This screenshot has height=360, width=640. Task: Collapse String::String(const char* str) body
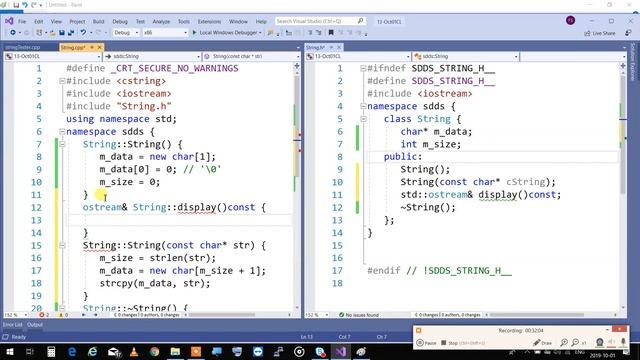coord(62,245)
